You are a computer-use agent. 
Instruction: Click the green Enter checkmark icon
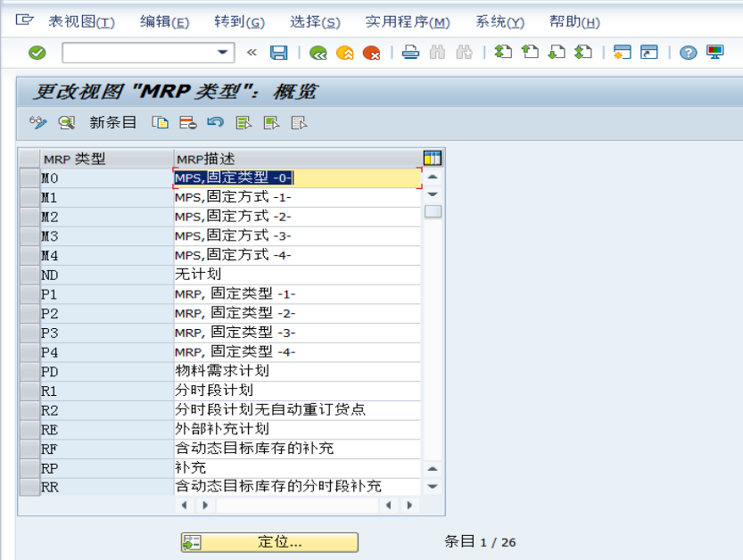coord(37,53)
